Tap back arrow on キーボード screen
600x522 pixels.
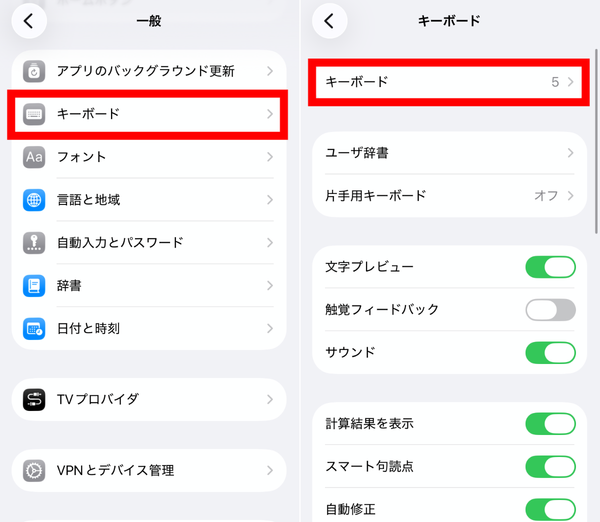click(x=329, y=21)
